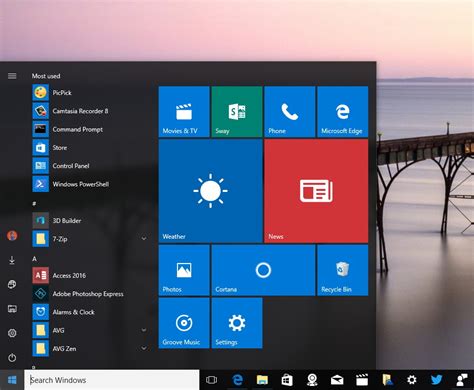Launch Access 2016
Image resolution: width=474 pixels, height=390 pixels.
tap(90, 276)
